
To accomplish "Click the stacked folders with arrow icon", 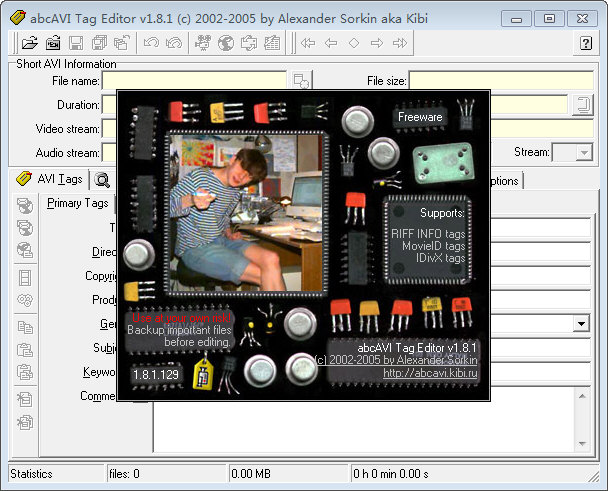I will click(x=122, y=43).
